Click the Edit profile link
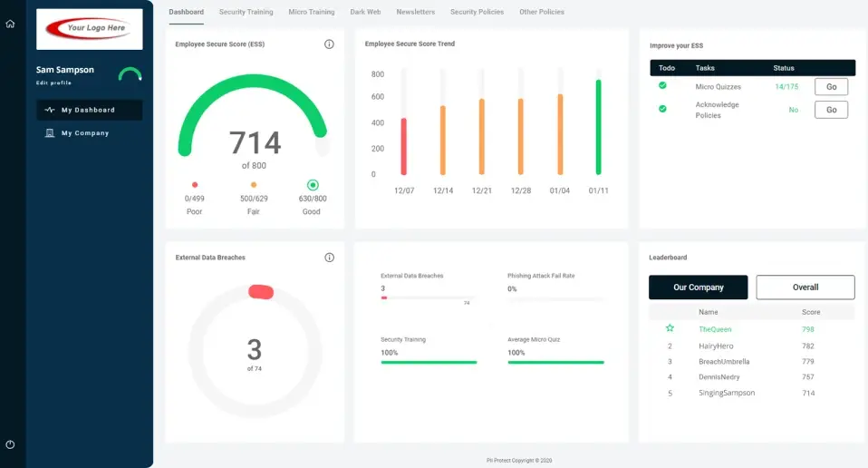868x468 pixels. 53,83
